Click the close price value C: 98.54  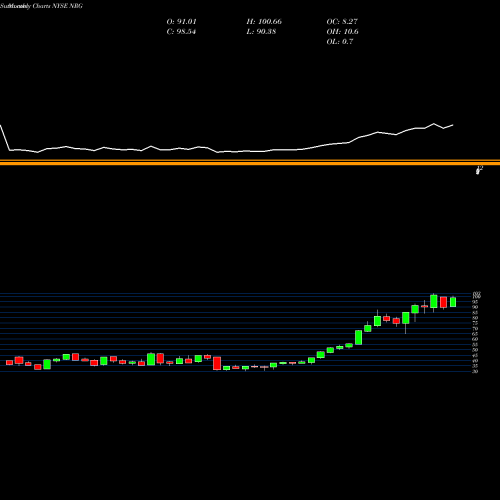(181, 32)
